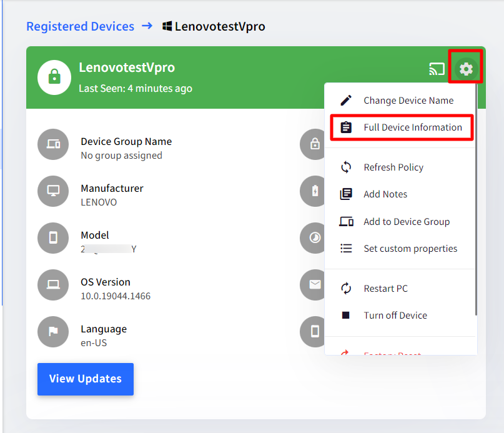Screen dimensions: 504x433
Task: Click the notes icon beside Add Notes
Action: pos(346,194)
